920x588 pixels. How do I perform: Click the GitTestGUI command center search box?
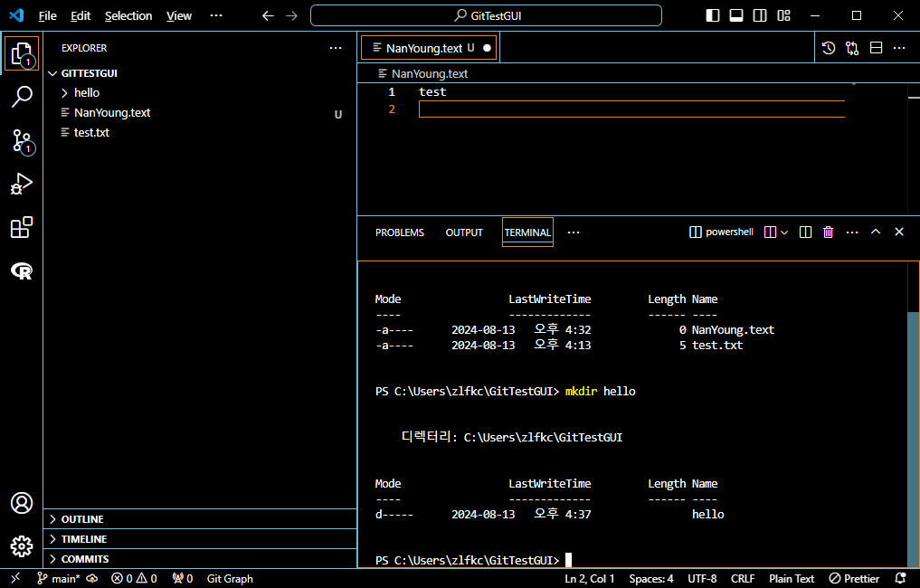[x=486, y=16]
